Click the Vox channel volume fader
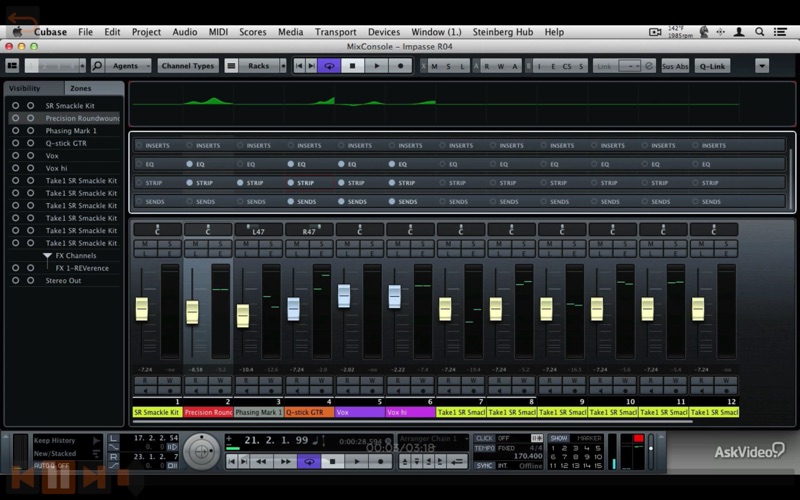The image size is (800, 500). [344, 296]
